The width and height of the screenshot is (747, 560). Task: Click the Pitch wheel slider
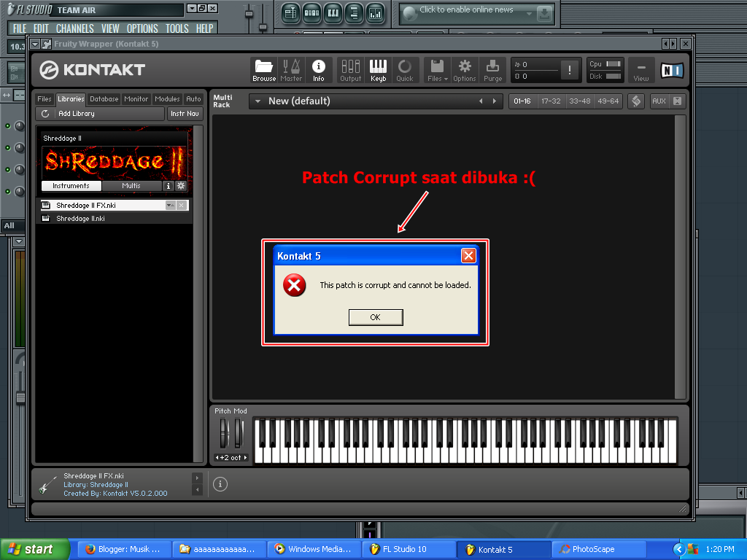pos(225,433)
